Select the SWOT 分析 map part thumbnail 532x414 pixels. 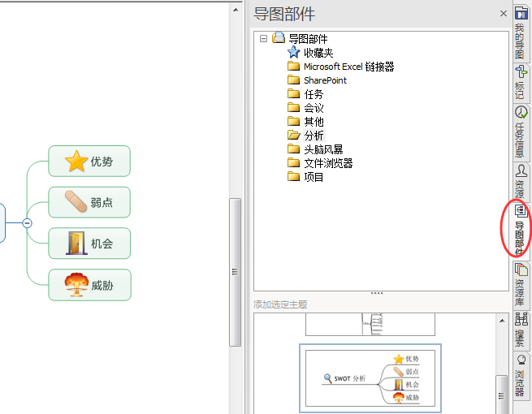pos(370,378)
